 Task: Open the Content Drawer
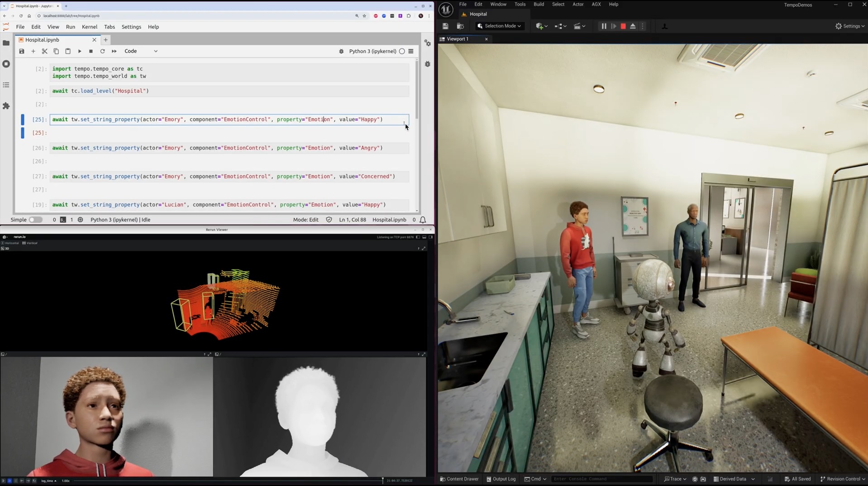[x=459, y=479]
